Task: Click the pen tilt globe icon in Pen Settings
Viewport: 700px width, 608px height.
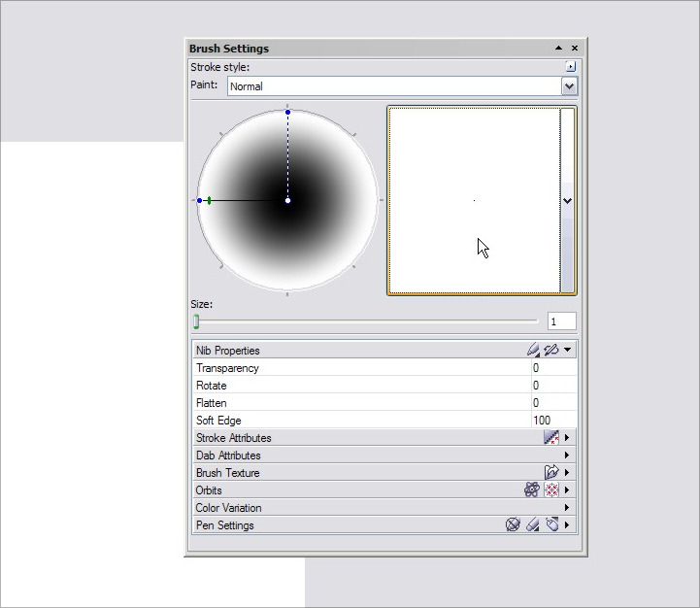Action: click(513, 524)
